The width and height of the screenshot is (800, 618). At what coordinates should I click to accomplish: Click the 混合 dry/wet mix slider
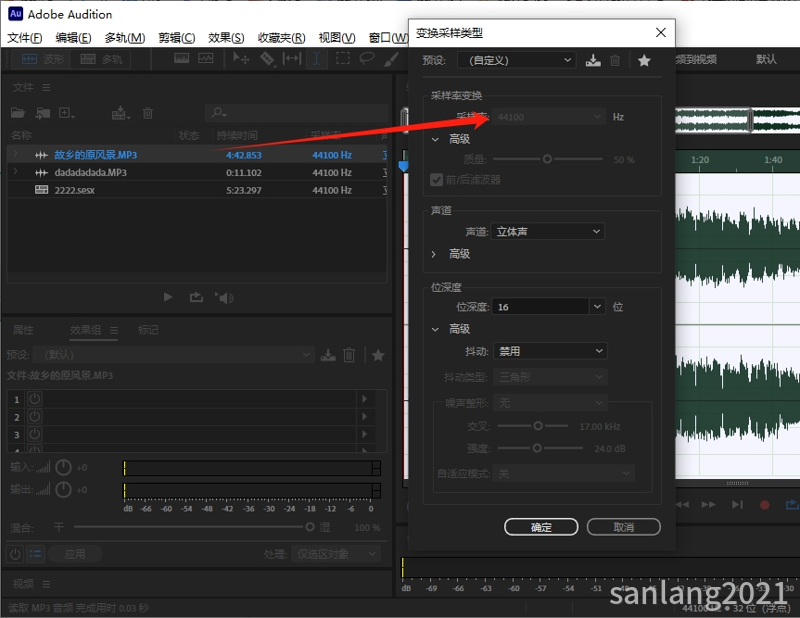click(190, 527)
